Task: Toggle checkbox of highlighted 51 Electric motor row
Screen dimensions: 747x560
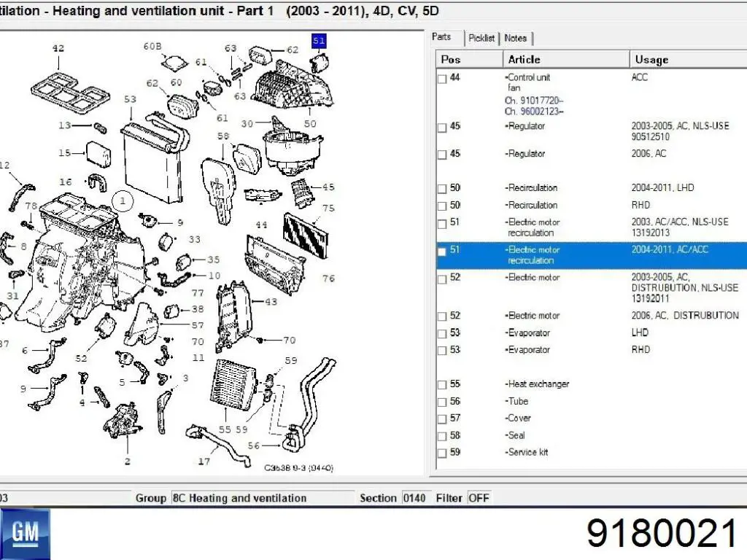Action: point(442,251)
